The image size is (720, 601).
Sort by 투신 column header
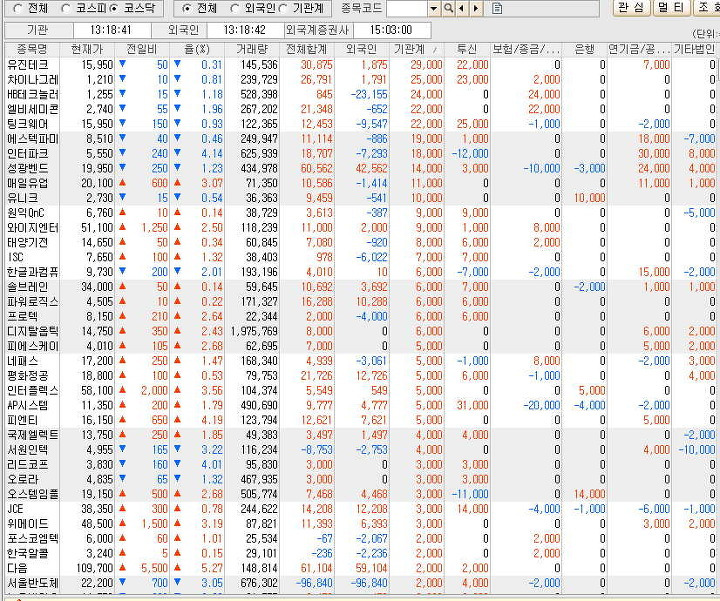(x=467, y=49)
